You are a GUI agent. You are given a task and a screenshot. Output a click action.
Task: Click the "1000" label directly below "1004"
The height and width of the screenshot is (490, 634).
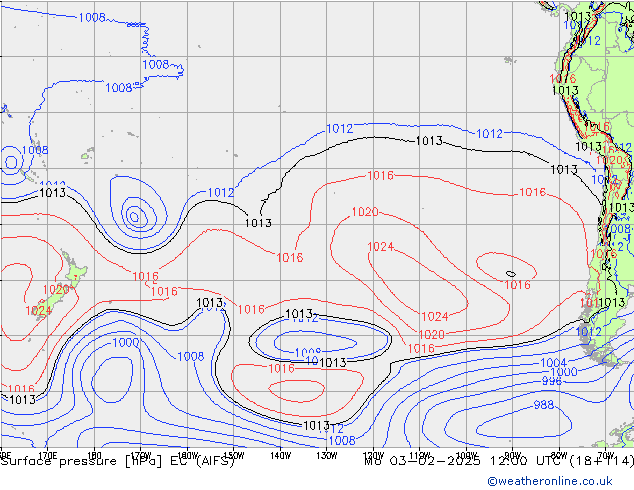[564, 372]
